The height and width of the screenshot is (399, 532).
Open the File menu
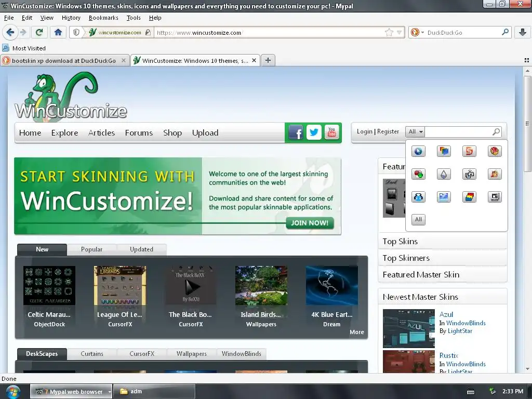(x=9, y=18)
